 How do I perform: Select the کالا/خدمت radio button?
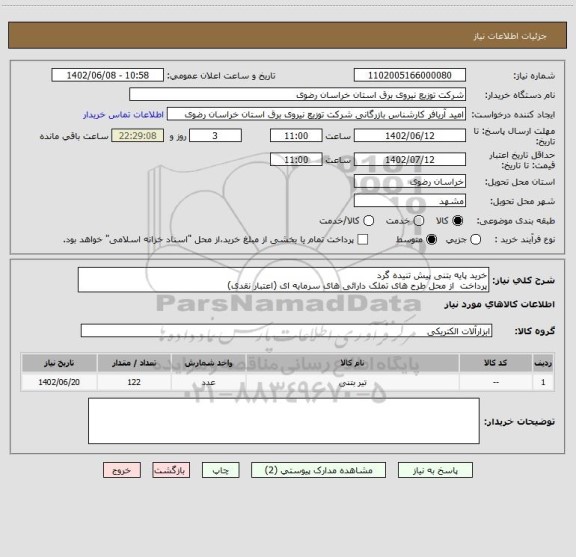(x=368, y=221)
